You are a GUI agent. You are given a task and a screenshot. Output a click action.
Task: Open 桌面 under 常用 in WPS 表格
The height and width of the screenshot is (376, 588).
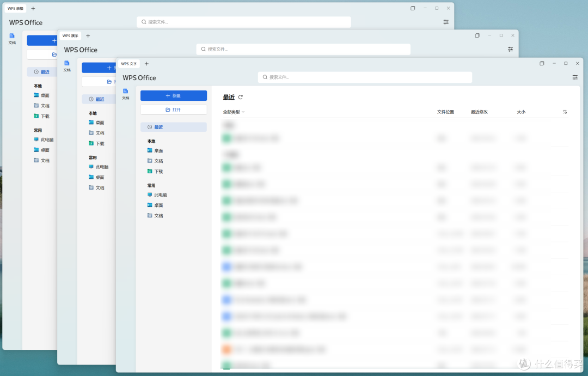[x=41, y=150]
